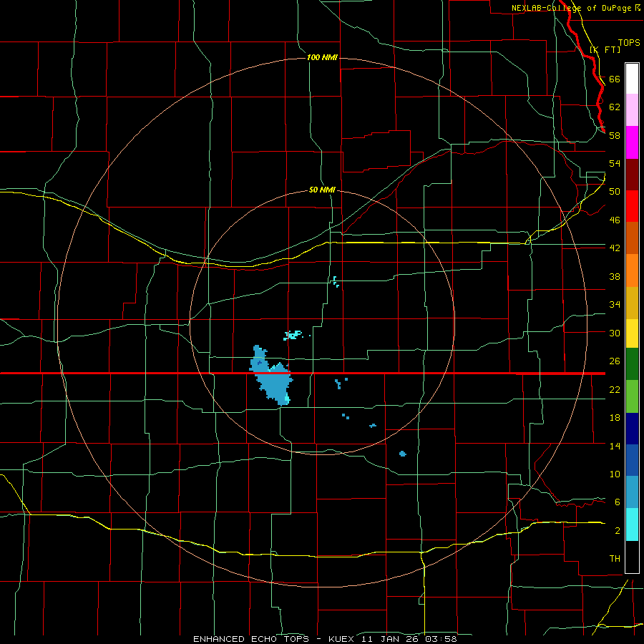The image size is (644, 644).
Task: Click the legend value 54
Action: point(615,163)
